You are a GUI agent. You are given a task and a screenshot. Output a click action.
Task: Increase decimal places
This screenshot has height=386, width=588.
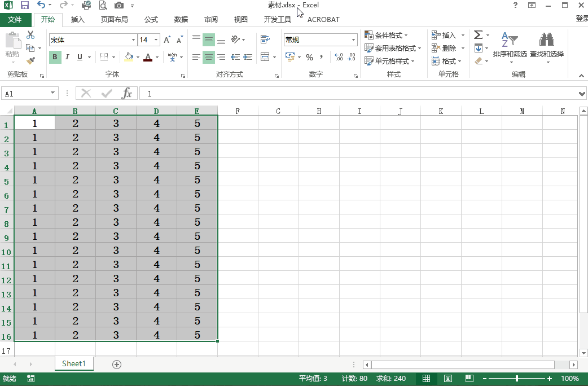tap(339, 57)
